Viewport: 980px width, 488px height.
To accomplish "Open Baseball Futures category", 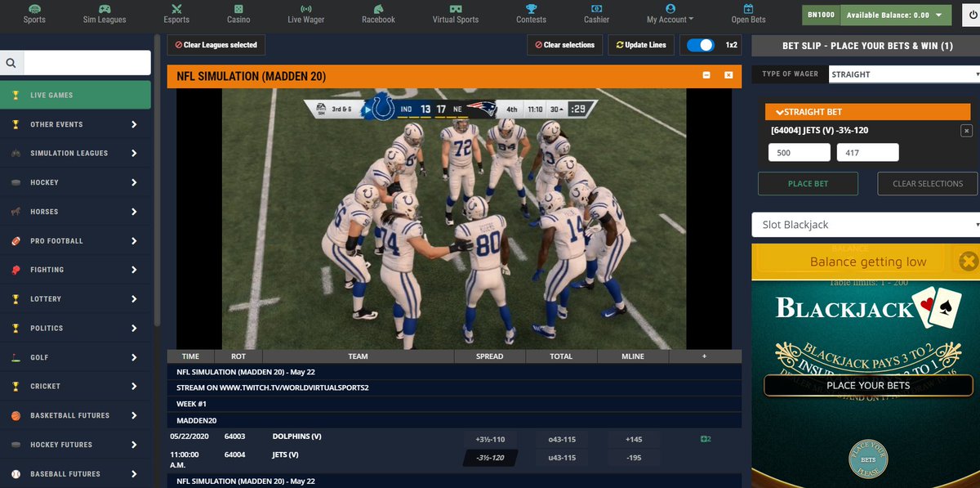I will click(x=76, y=474).
